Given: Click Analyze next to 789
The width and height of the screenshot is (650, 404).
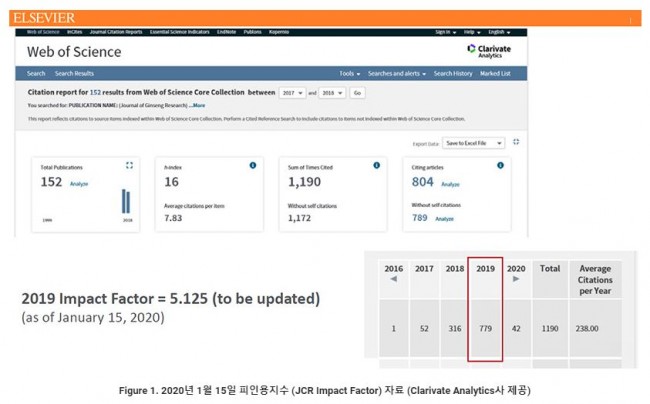Looking at the screenshot, I should coord(444,218).
